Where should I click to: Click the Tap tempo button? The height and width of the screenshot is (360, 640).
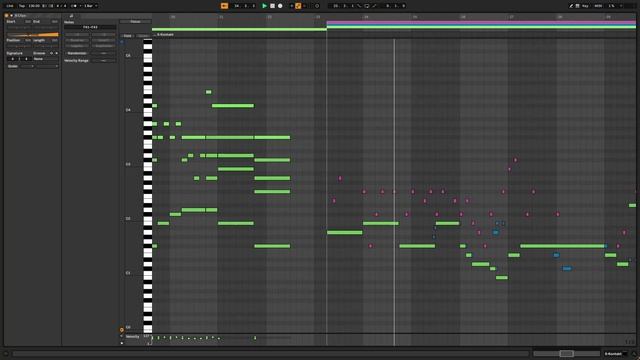coord(22,6)
